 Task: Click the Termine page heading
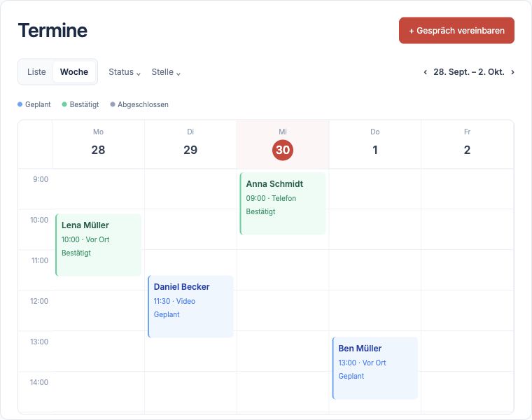(x=52, y=31)
